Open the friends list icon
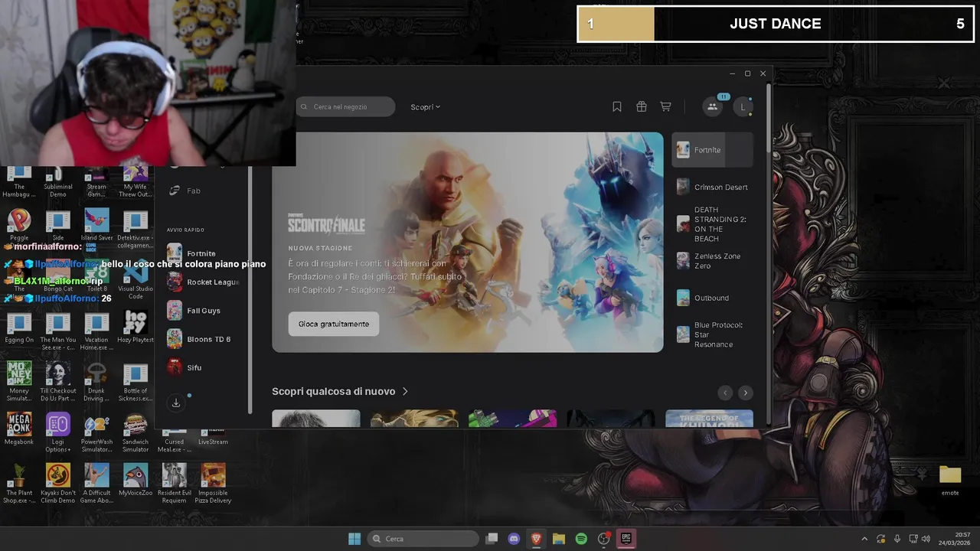 [x=712, y=107]
